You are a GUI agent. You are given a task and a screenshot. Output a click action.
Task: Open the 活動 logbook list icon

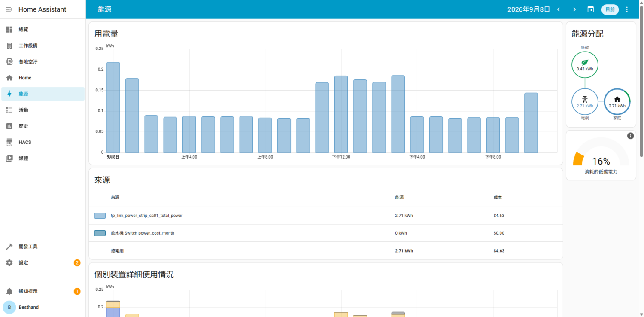tap(9, 110)
